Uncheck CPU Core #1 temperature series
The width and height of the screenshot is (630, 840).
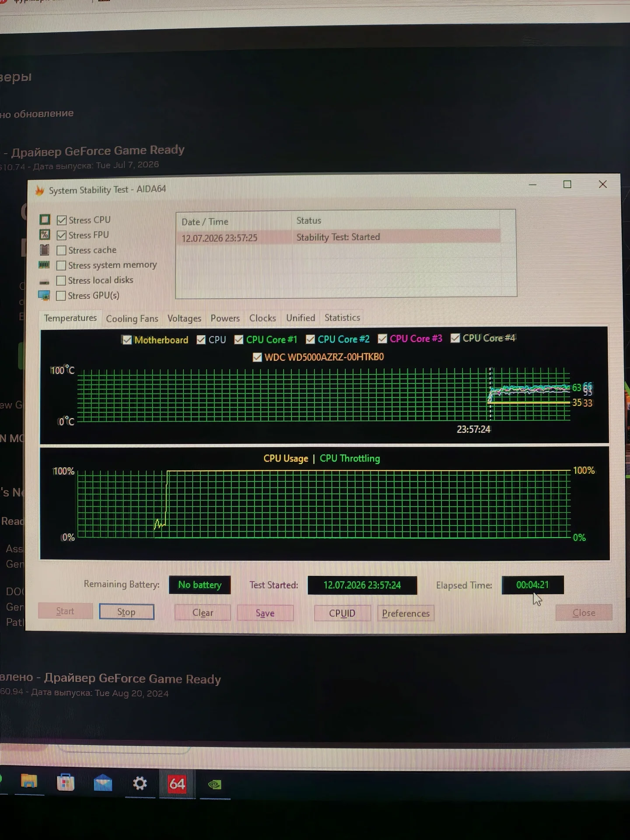pyautogui.click(x=239, y=339)
